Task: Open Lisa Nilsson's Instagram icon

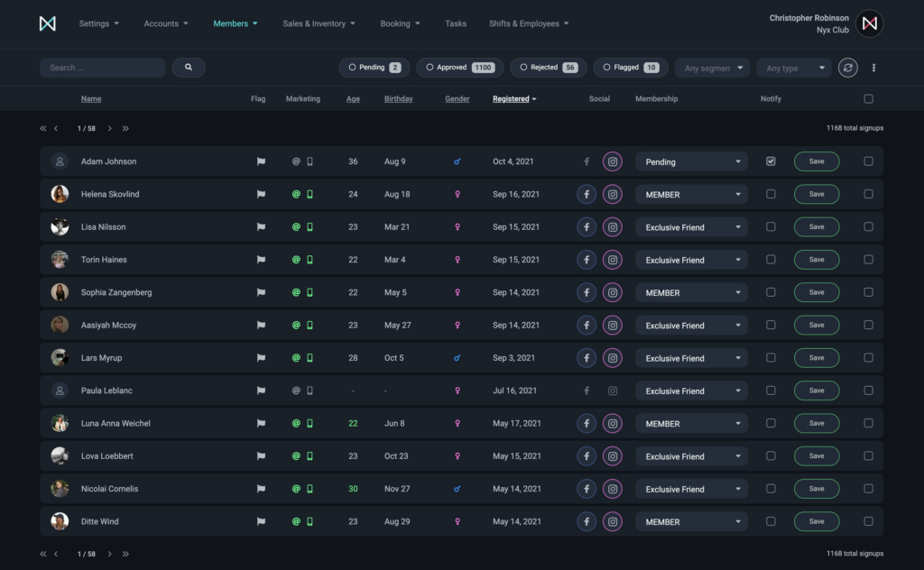Action: click(613, 227)
